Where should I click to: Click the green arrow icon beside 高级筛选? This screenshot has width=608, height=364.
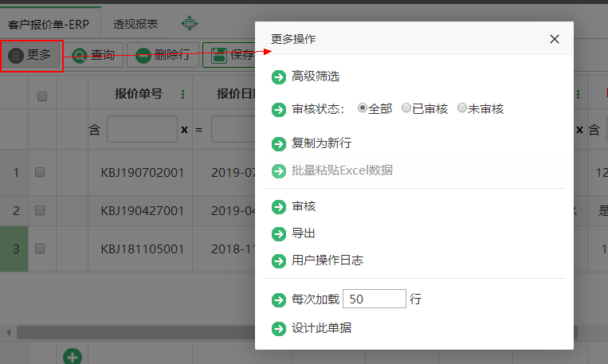(x=278, y=77)
